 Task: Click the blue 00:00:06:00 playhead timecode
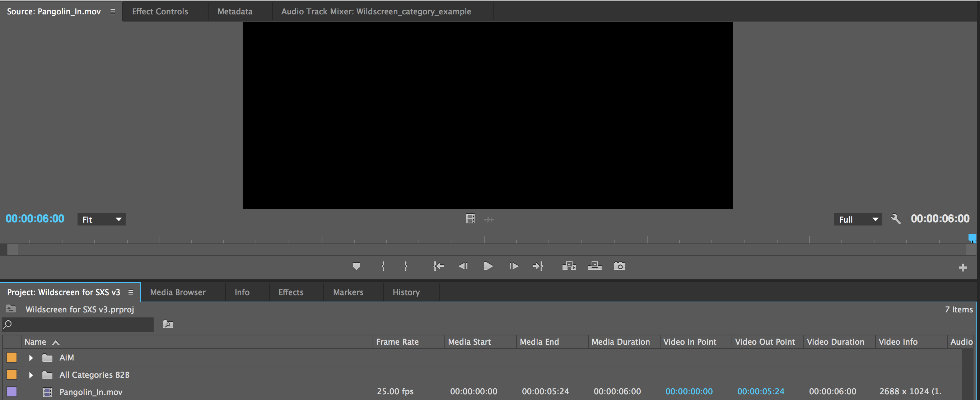tap(34, 219)
